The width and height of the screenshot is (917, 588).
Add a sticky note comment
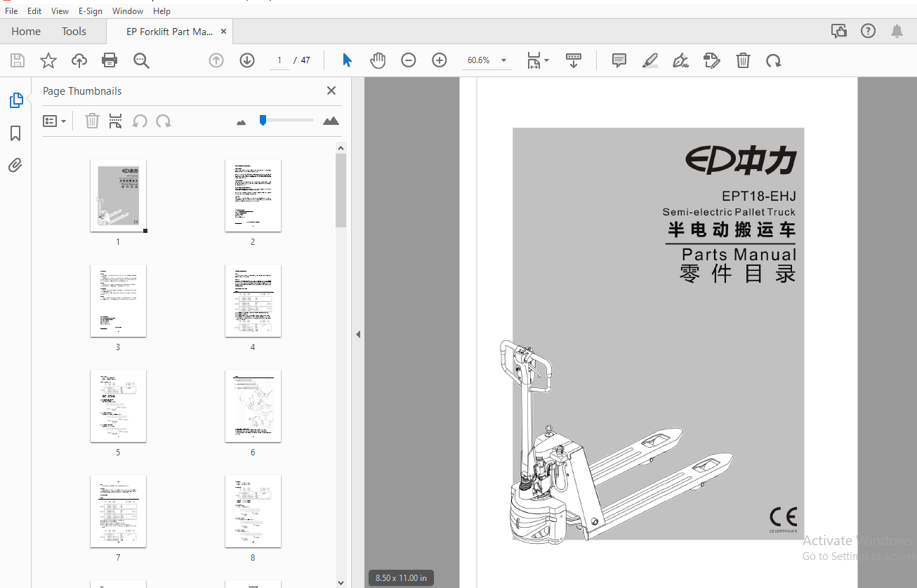[x=619, y=60]
